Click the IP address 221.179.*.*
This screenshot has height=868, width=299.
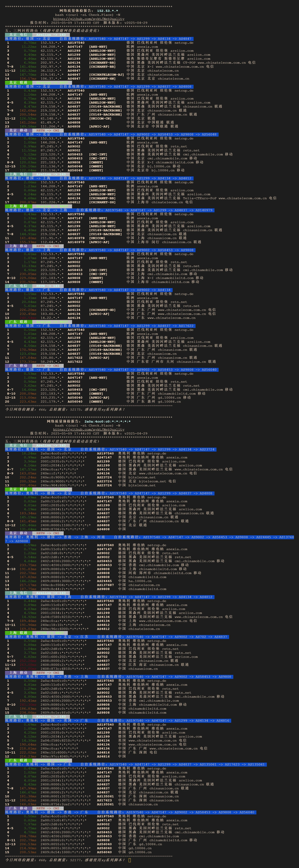(52, 402)
